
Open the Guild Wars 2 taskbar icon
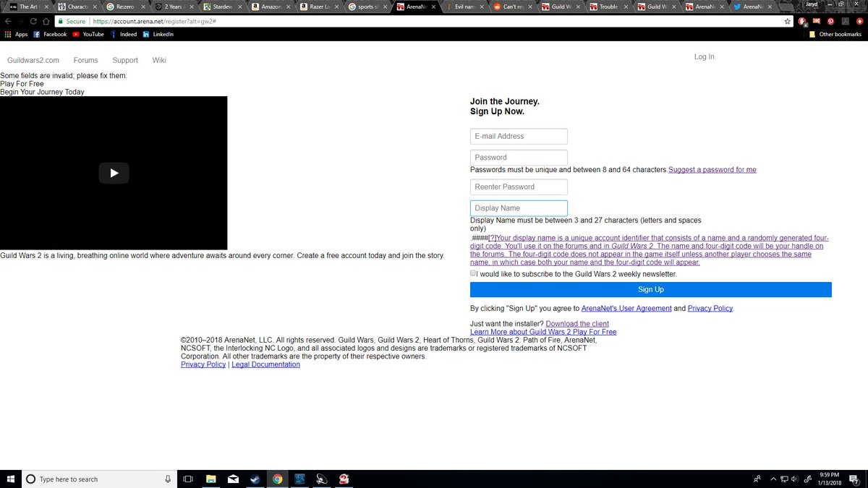[x=344, y=479]
